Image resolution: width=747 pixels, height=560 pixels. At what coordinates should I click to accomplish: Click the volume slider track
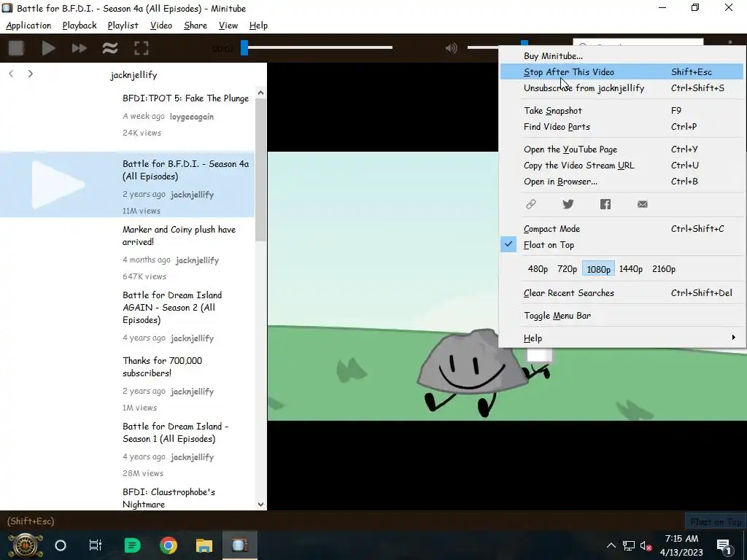(483, 47)
